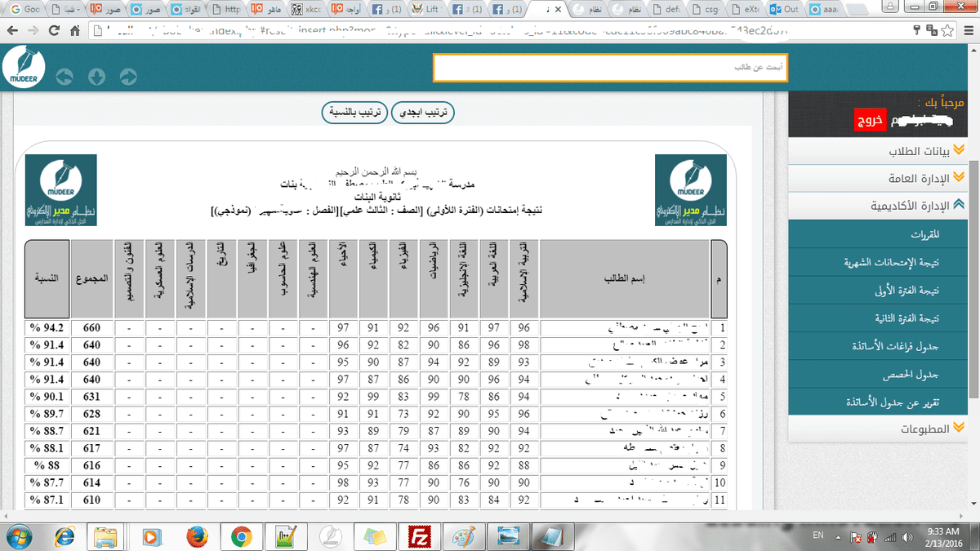The image size is (980, 551).
Task: Click the down arrow circle icon in header
Action: point(96,77)
